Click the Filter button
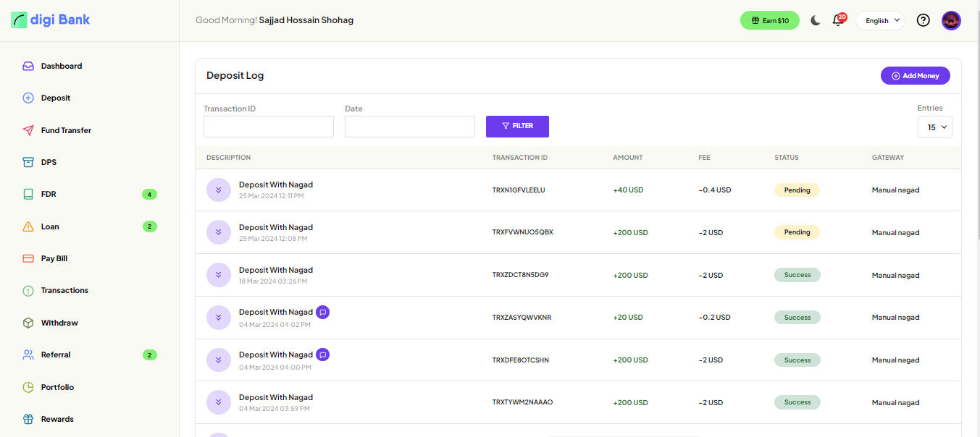The image size is (980, 437). 517,127
